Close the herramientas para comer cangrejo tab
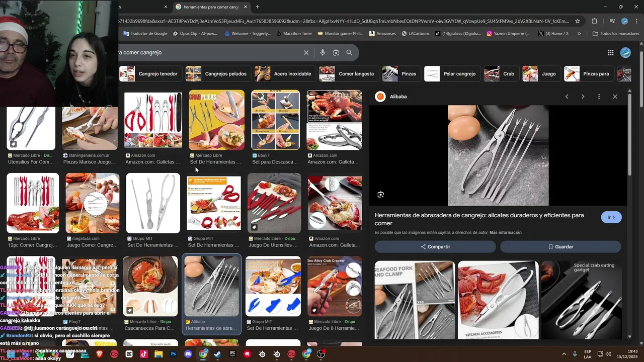Screen dimensions: 644x362 click(246, 7)
